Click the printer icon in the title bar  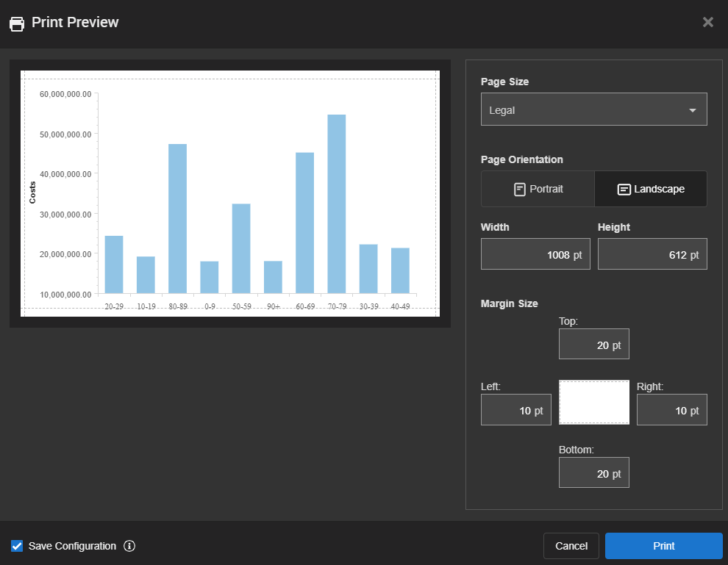pyautogui.click(x=16, y=24)
